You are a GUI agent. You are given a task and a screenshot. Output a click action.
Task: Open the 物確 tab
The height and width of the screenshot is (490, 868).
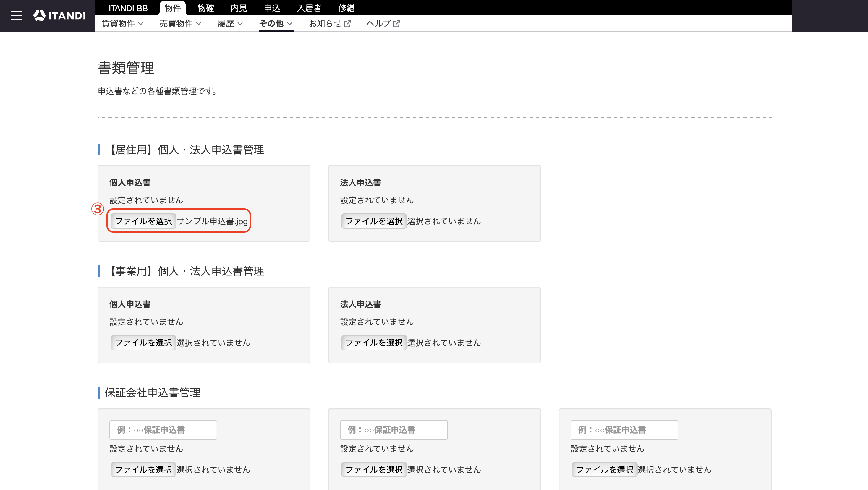(x=205, y=8)
